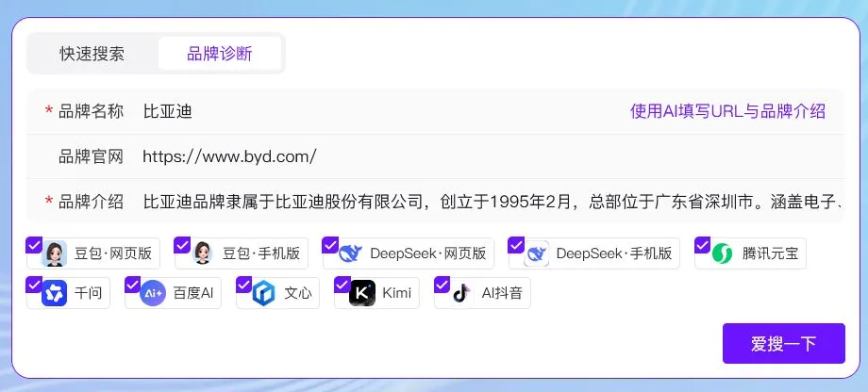Click the 品牌官网 URL input field
Viewport: 868px width, 392px height.
coord(472,156)
